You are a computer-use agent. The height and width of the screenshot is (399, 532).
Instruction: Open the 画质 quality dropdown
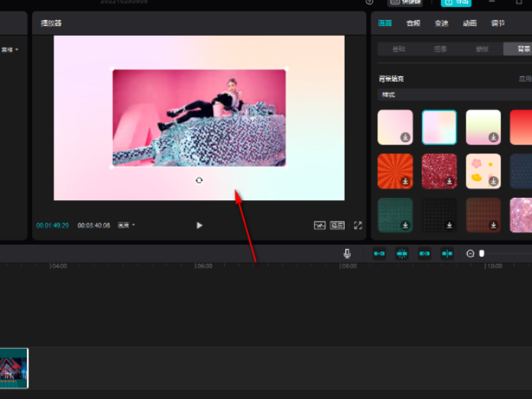[126, 225]
